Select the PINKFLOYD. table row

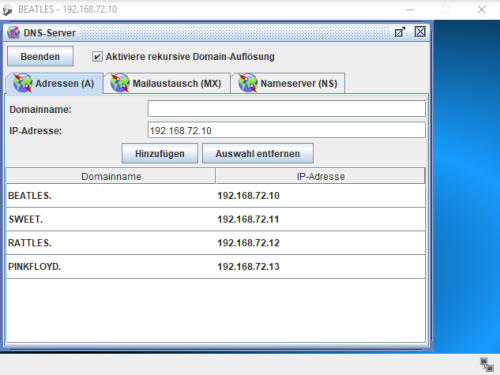216,267
